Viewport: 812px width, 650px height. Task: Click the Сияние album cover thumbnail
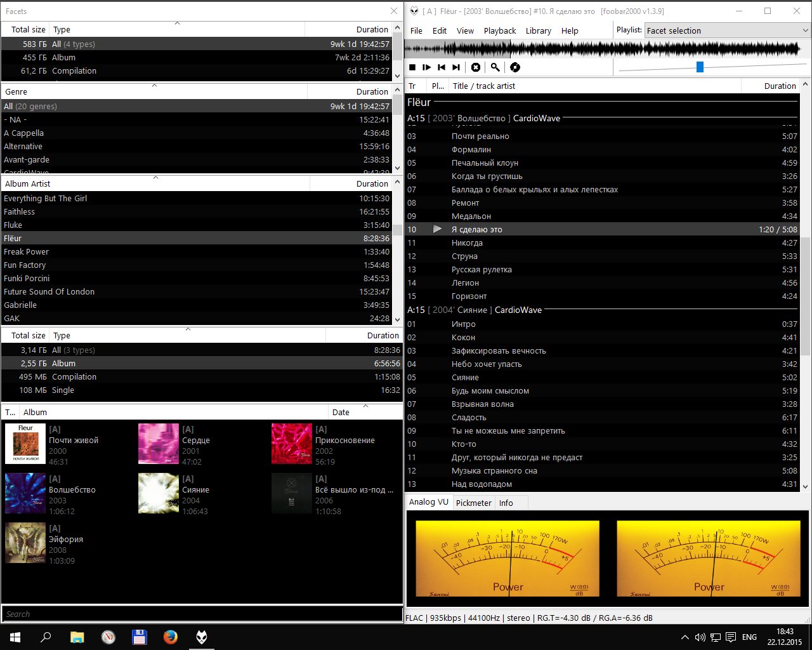point(159,493)
